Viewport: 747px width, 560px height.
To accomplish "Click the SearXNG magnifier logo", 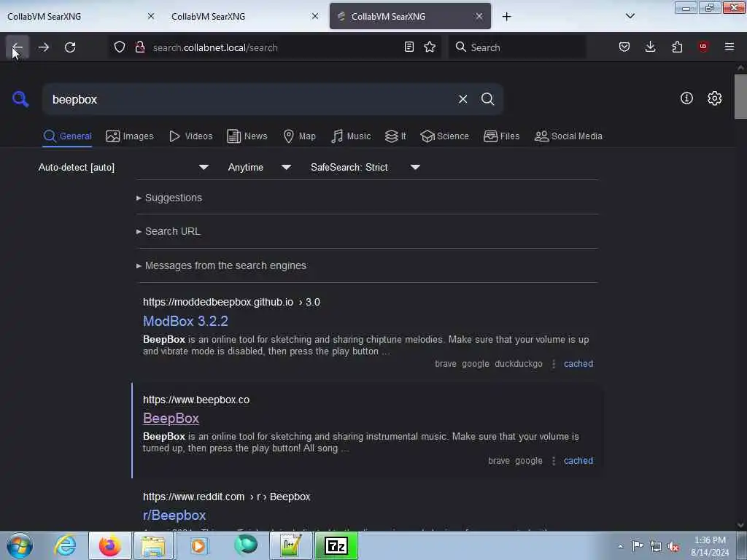I will pyautogui.click(x=20, y=99).
